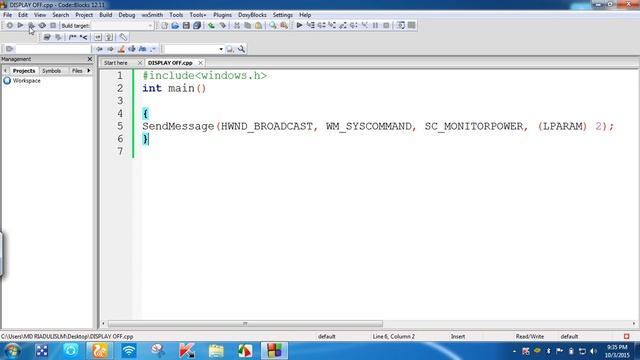Select the DISPLAY OFF.cpp editor tab

pos(170,63)
